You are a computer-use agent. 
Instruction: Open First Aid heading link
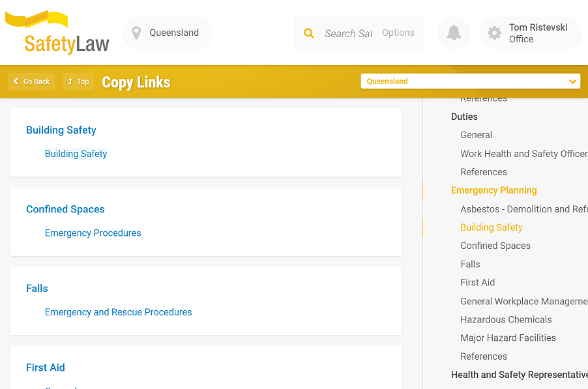(46, 367)
